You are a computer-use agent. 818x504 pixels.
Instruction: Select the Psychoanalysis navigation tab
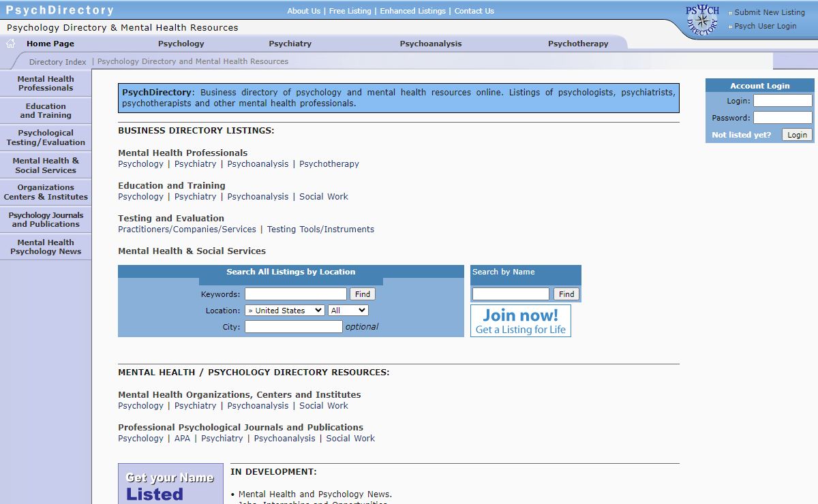(x=431, y=44)
